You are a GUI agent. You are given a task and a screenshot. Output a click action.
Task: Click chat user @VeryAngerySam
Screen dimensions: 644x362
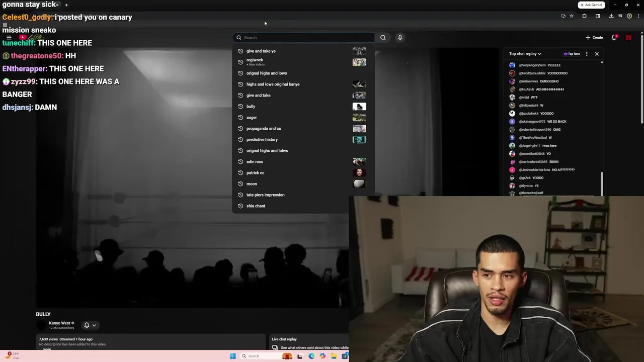click(532, 65)
